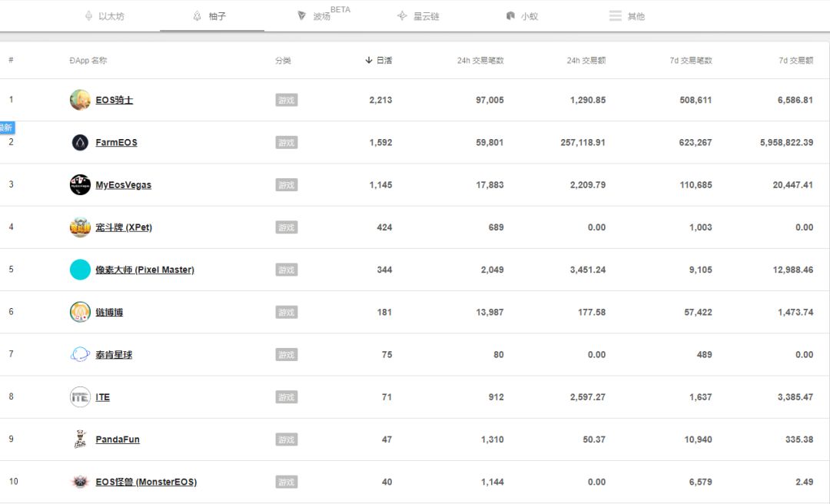Viewport: 830px width, 504px height.
Task: Select the 110,685 7d transactions cell
Action: coord(696,184)
